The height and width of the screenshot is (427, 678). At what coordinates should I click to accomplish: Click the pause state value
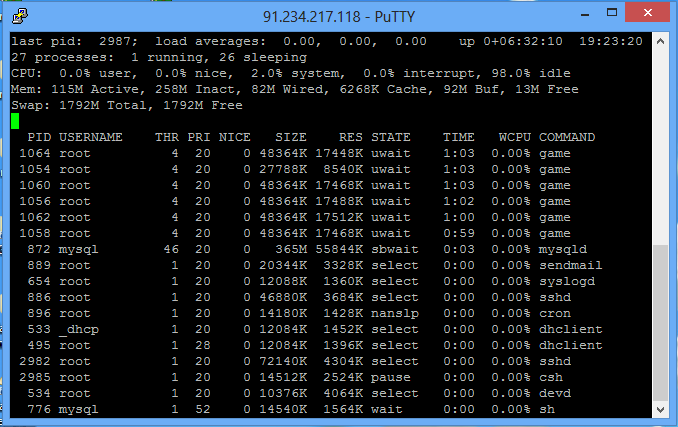point(391,377)
